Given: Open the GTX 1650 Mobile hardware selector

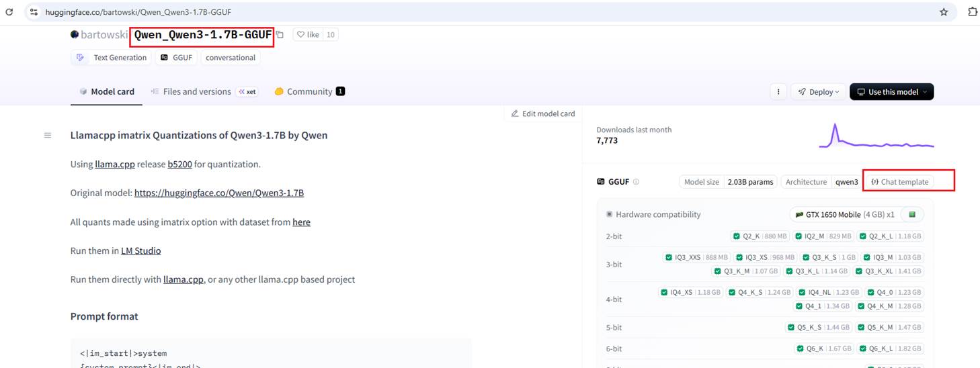Looking at the screenshot, I should (845, 215).
